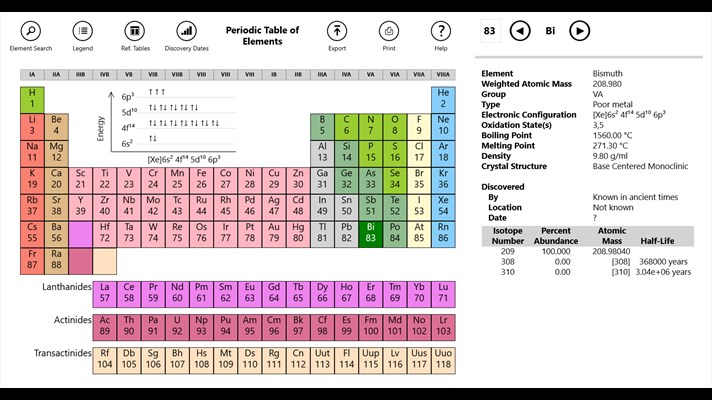View Discovery Dates chart
This screenshot has height=400, width=712.
coord(187,31)
